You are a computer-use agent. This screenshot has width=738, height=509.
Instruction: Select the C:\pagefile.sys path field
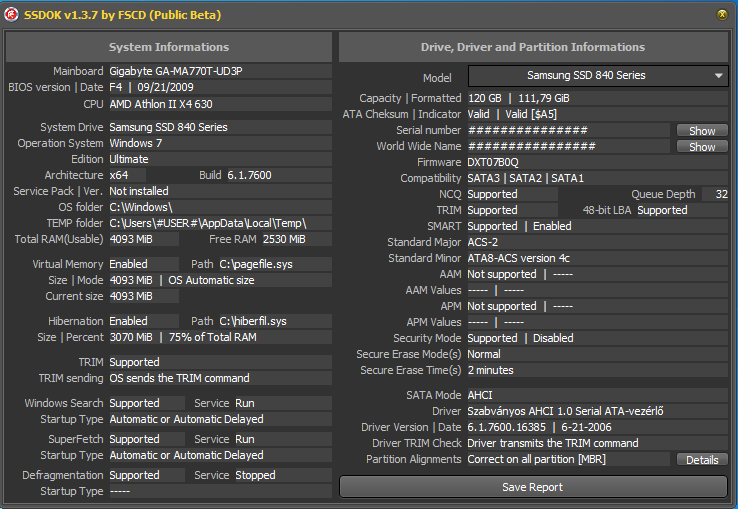[x=273, y=264]
